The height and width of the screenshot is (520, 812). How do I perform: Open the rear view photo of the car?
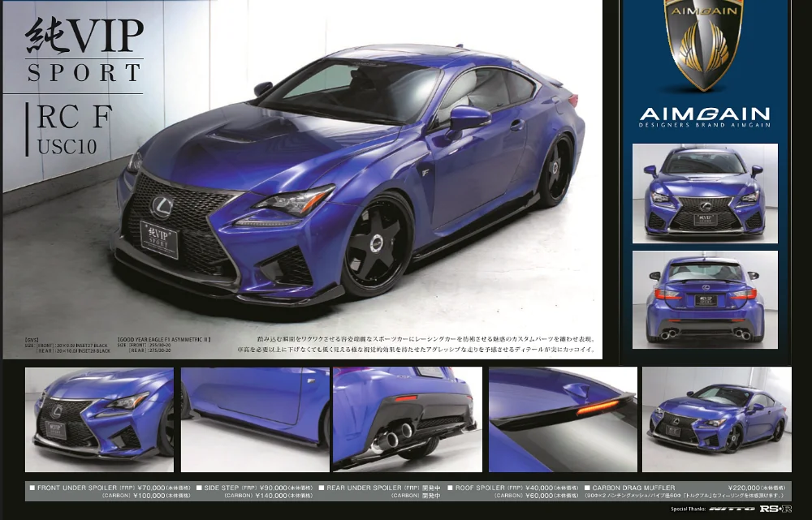(x=705, y=299)
